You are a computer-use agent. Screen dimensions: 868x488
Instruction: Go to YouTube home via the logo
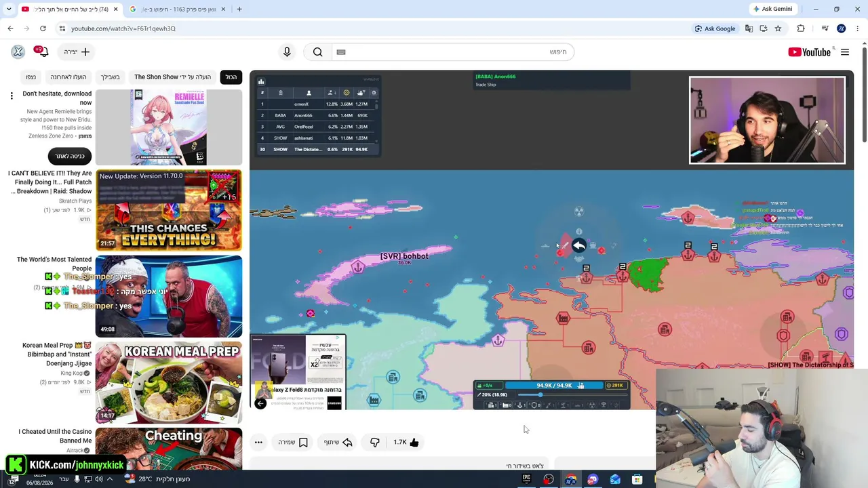click(809, 52)
